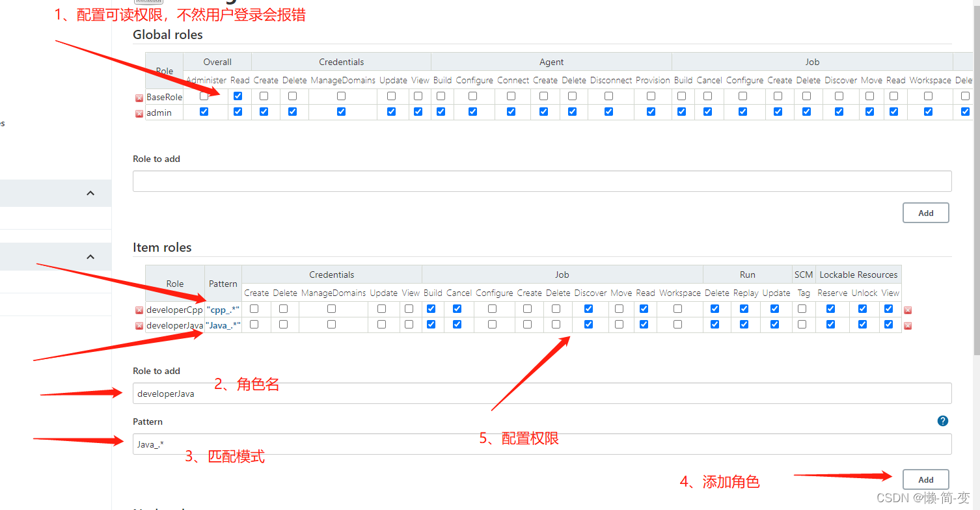The image size is (980, 510).
Task: Enable developerCpp Job Configure checkbox
Action: tap(493, 308)
